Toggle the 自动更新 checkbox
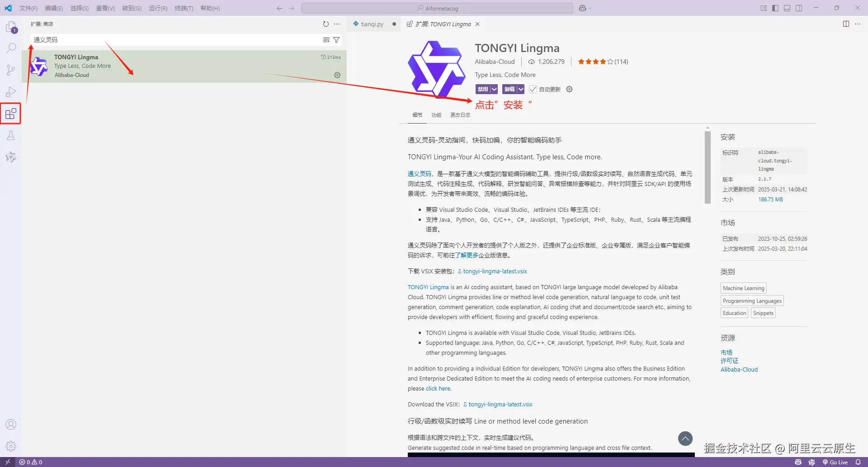Viewport: 868px width, 467px height. (533, 89)
